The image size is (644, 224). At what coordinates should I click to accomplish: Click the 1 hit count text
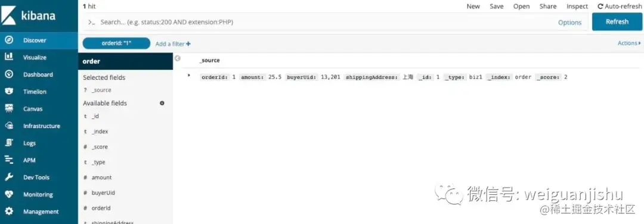tap(89, 7)
